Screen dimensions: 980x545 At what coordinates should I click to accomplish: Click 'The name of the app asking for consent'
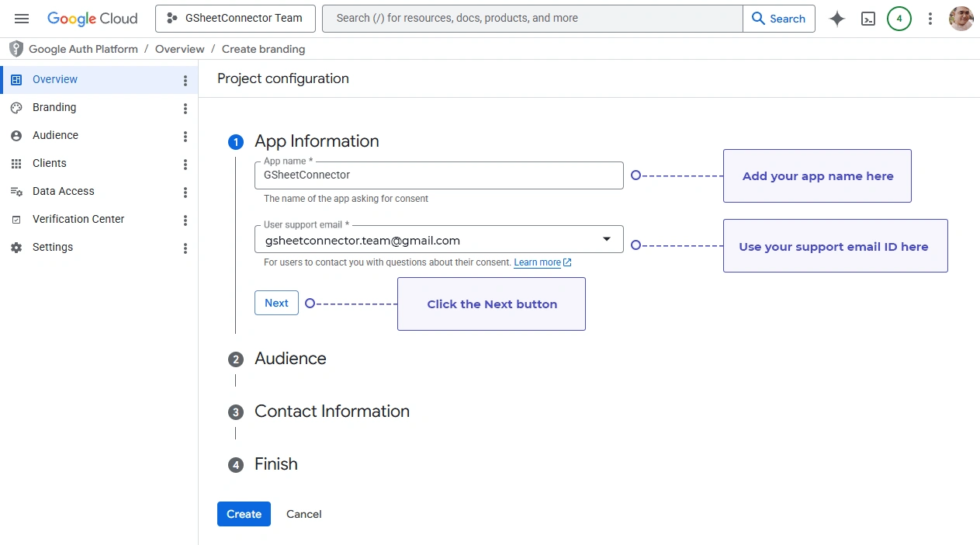[346, 199]
